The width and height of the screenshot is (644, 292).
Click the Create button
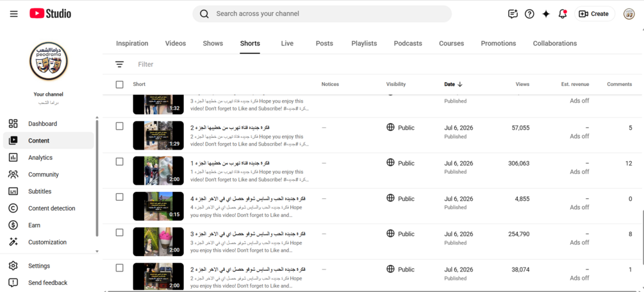(594, 14)
